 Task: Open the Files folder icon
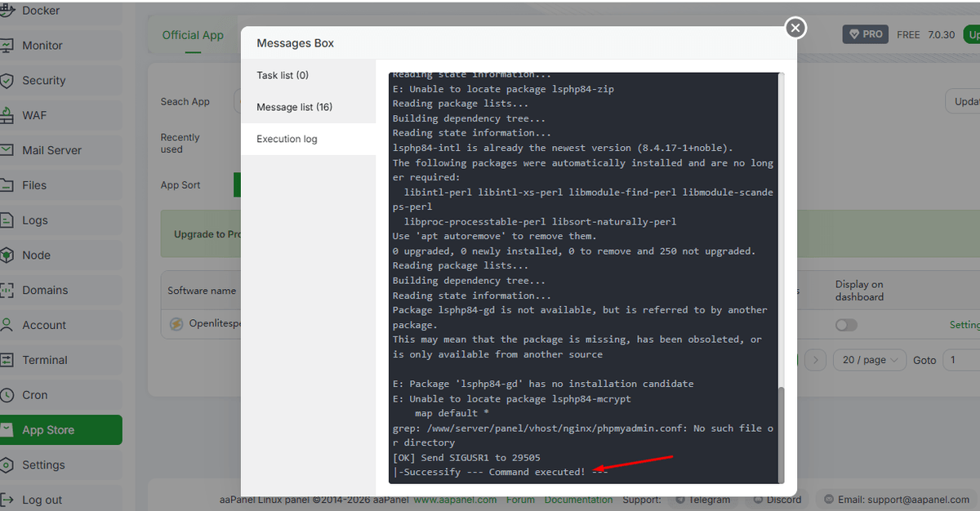7,185
